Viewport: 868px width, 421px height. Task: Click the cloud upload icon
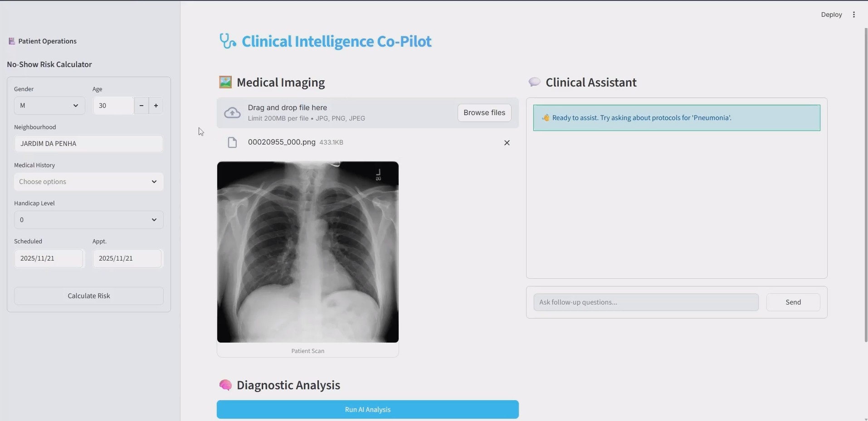tap(232, 113)
